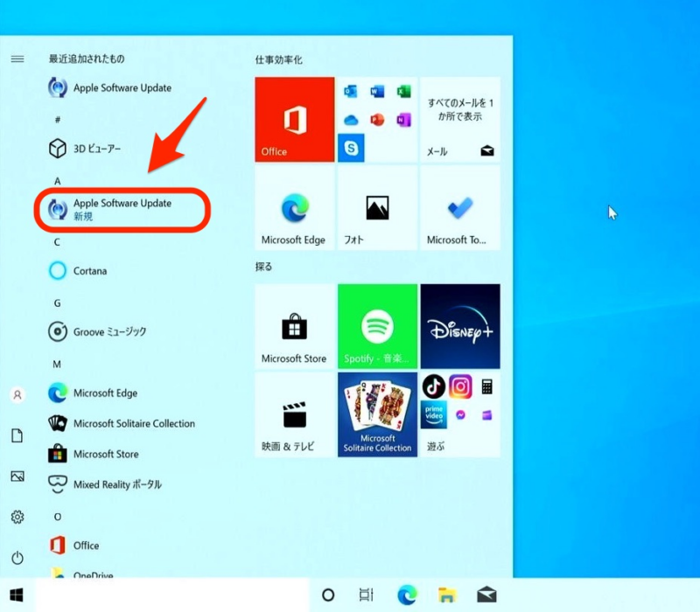The width and height of the screenshot is (700, 612).
Task: Open Task View on taskbar
Action: pyautogui.click(x=367, y=595)
